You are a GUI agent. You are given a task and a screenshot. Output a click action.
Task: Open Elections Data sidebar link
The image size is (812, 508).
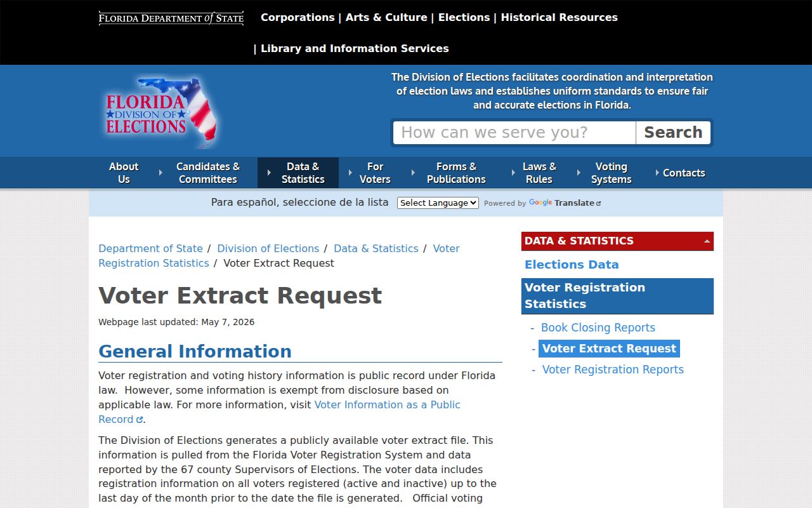click(x=572, y=265)
